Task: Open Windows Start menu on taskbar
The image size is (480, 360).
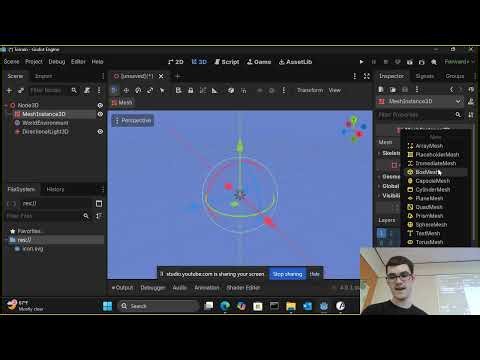Action: click(x=108, y=306)
